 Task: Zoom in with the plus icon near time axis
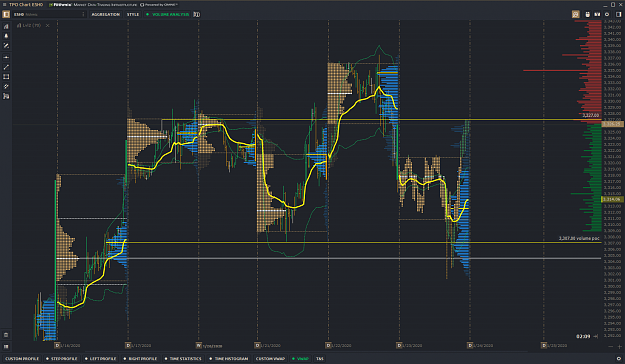619,346
